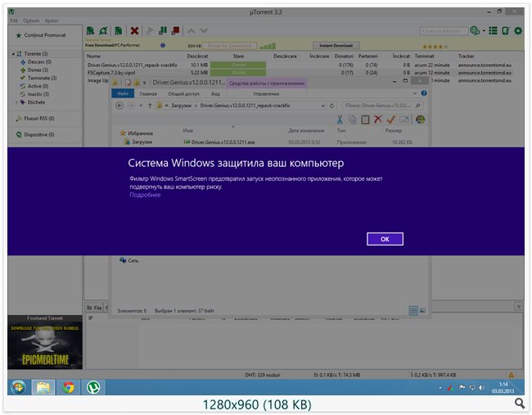Click OK on the SmartScreen warning

(385, 239)
